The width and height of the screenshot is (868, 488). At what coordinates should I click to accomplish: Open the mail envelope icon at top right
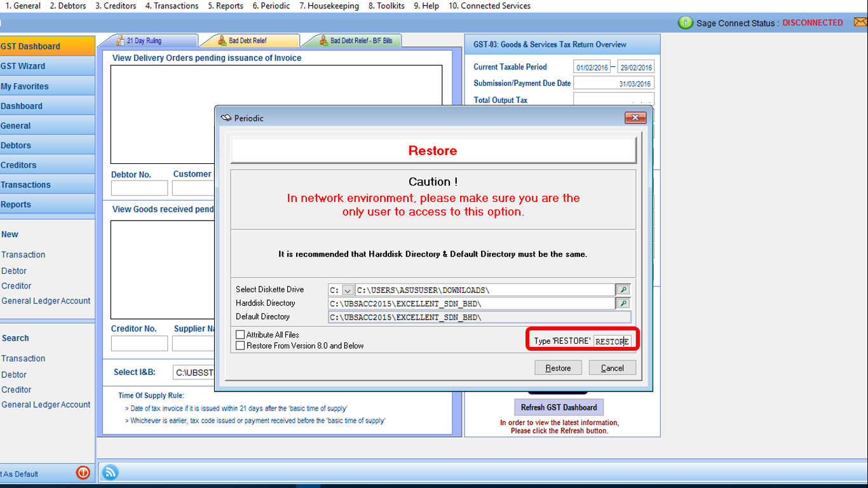tap(860, 22)
